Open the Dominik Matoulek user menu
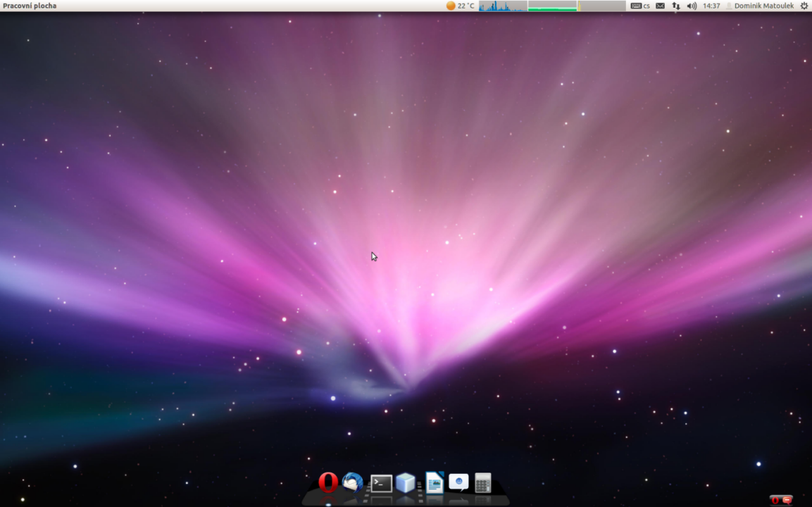The height and width of the screenshot is (507, 812). [763, 6]
